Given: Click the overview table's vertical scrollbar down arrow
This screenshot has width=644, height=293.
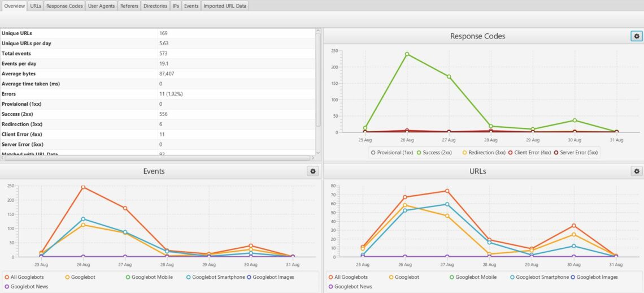Looking at the screenshot, I should 318,152.
